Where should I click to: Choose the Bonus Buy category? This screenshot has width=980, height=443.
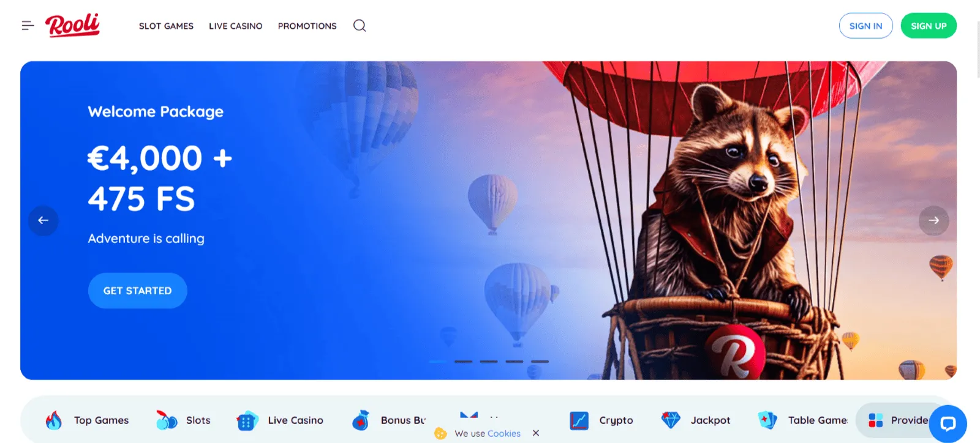tap(388, 420)
